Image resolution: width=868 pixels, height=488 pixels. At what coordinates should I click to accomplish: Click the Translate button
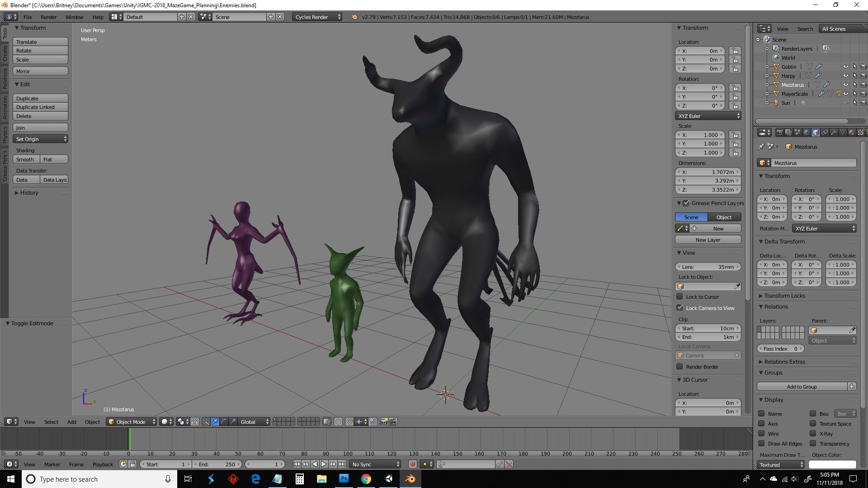tap(40, 42)
